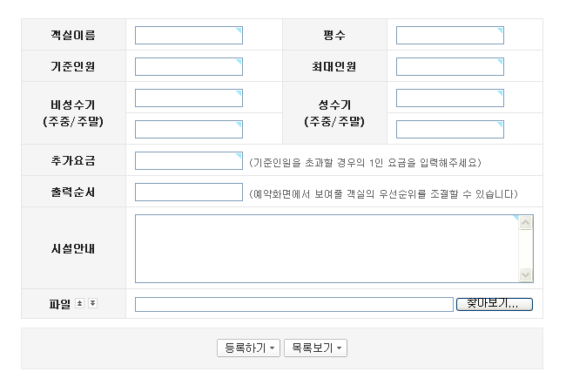Click the 출력순서 input field
566x392 pixels.
pyautogui.click(x=188, y=193)
